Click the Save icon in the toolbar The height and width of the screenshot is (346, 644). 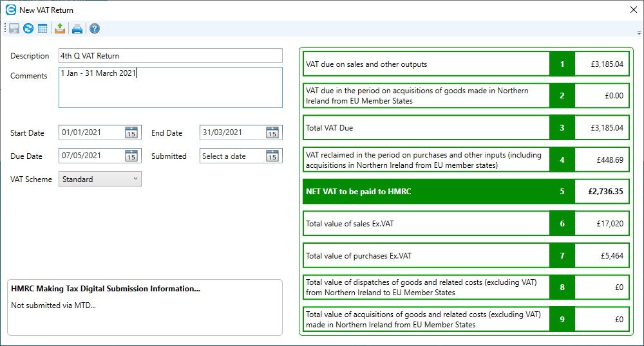[14, 28]
